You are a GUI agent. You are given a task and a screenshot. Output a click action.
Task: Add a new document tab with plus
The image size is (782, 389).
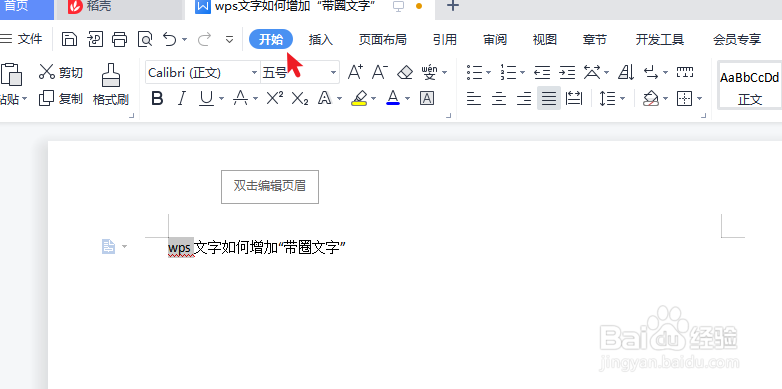coord(453,6)
